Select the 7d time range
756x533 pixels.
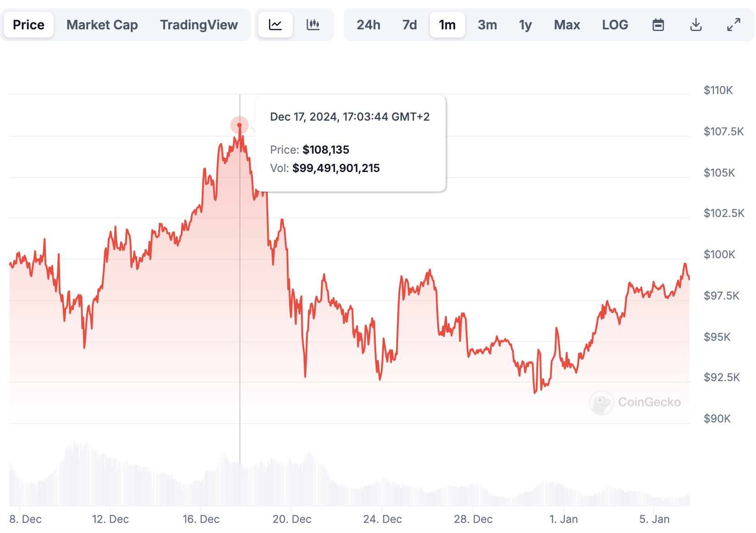pos(409,25)
